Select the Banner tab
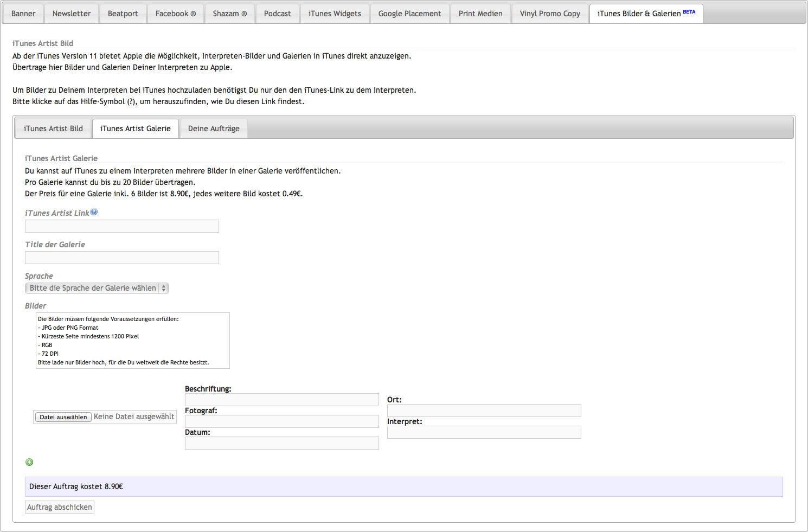 (23, 14)
